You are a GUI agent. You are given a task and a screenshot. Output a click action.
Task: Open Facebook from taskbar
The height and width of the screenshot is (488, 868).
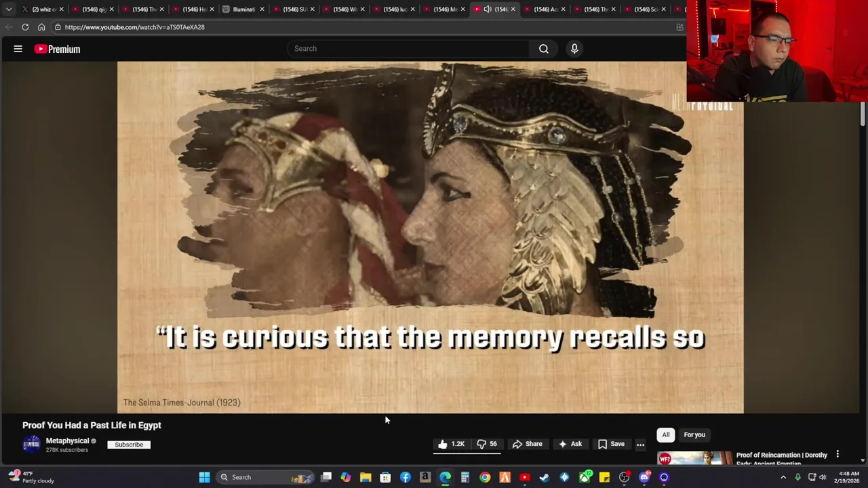pyautogui.click(x=406, y=477)
